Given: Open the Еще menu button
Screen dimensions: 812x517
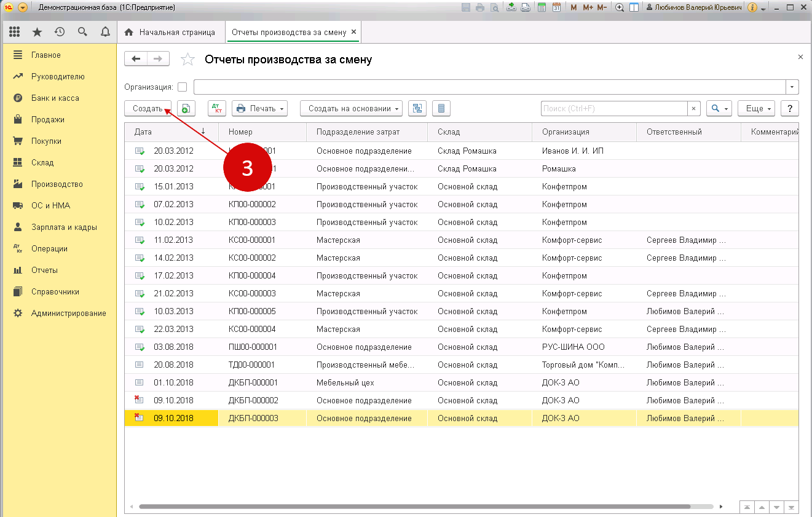Looking at the screenshot, I should coord(756,109).
